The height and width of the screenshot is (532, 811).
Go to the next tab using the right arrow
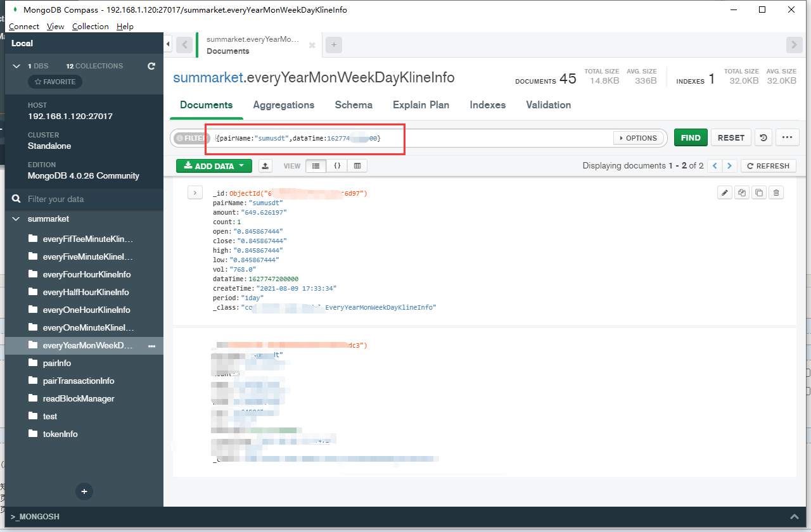pos(795,44)
